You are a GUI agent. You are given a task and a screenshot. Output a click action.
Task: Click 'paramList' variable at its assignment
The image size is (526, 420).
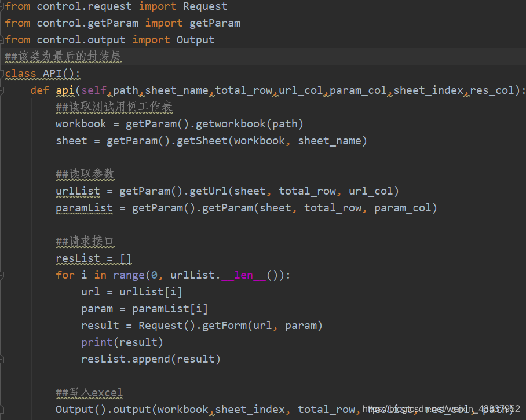click(x=84, y=208)
